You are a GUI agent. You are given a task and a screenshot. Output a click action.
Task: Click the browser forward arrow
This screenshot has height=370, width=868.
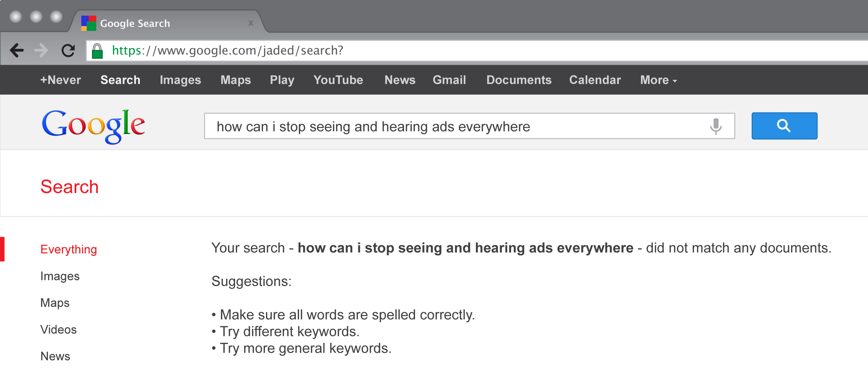[x=41, y=51]
